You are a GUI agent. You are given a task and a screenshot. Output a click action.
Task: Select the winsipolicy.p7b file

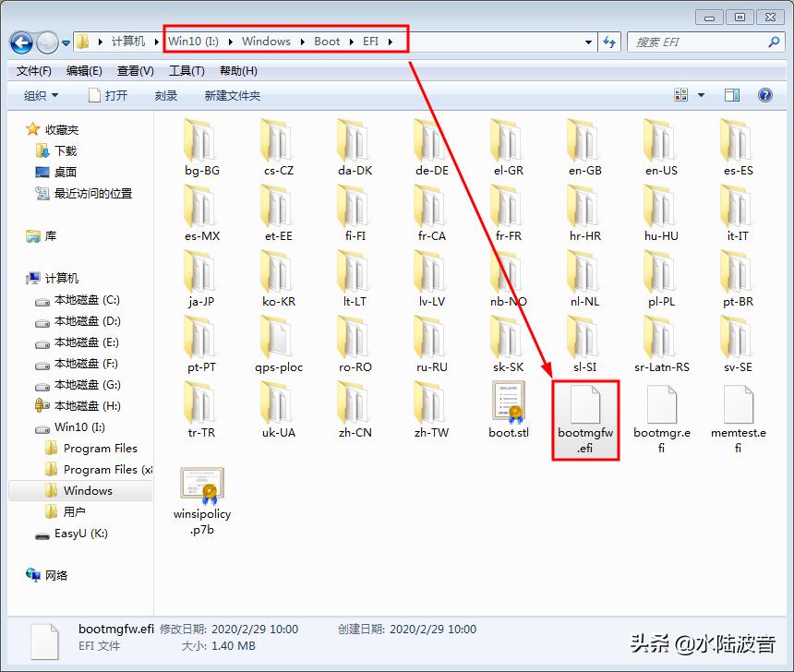(x=201, y=485)
